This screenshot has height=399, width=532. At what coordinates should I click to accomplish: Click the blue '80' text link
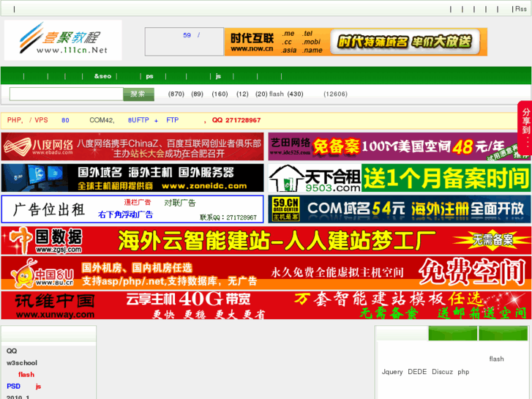point(65,120)
